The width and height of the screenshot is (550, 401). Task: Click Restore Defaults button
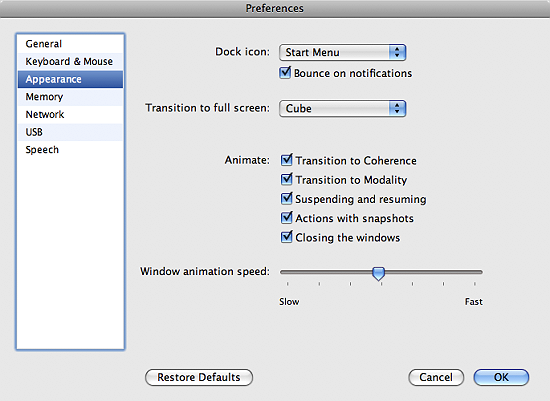(x=199, y=377)
